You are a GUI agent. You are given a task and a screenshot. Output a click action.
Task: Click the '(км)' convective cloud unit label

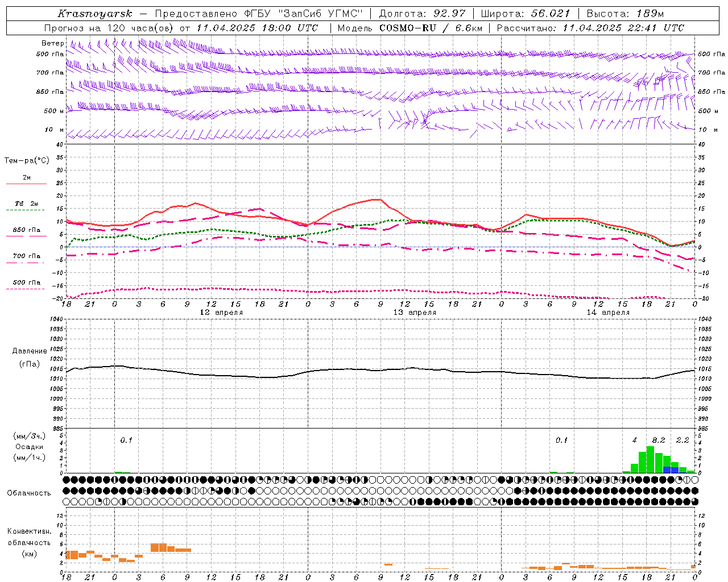click(x=29, y=554)
